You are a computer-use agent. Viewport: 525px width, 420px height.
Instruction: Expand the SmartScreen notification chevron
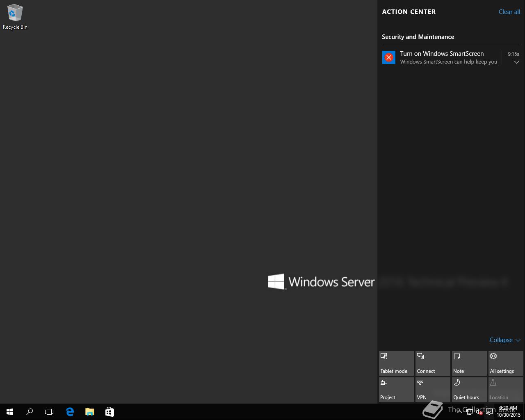517,62
